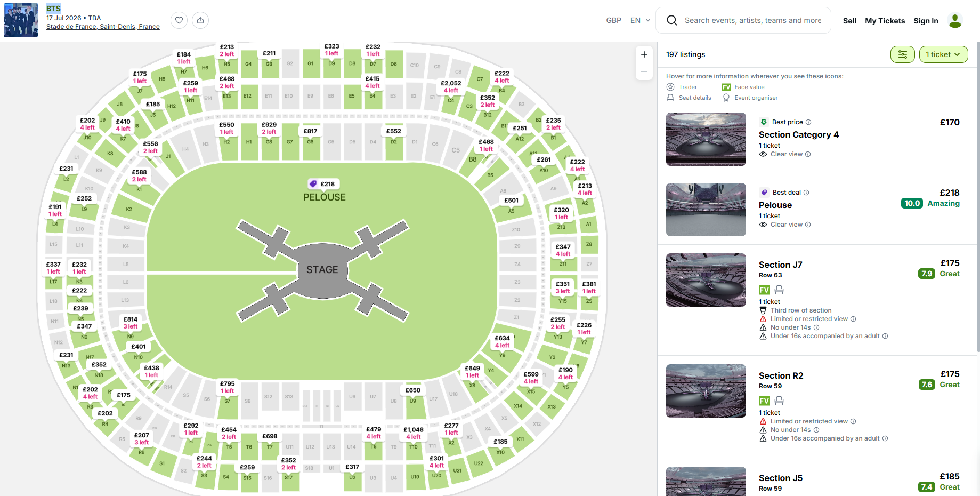The width and height of the screenshot is (980, 496).
Task: Click the Best deal info icon
Action: (806, 193)
